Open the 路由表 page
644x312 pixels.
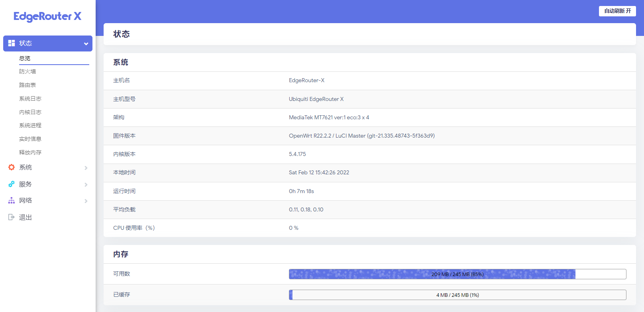27,85
